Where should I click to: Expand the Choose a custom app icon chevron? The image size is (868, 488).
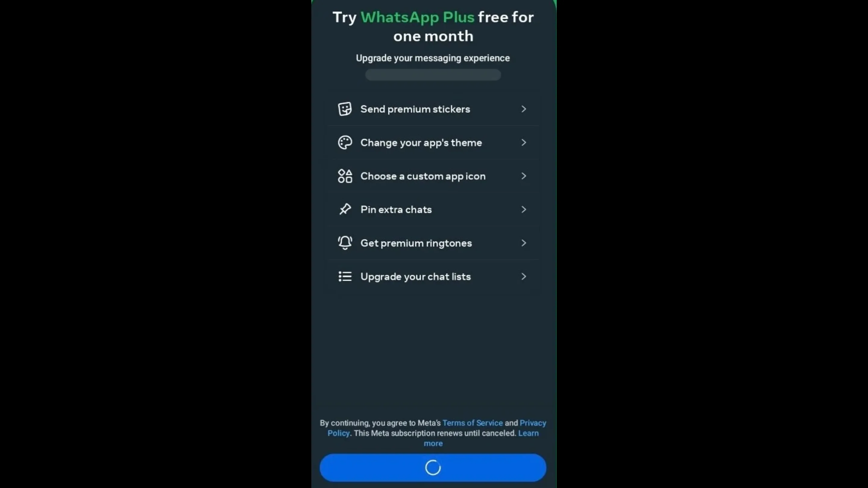[524, 176]
